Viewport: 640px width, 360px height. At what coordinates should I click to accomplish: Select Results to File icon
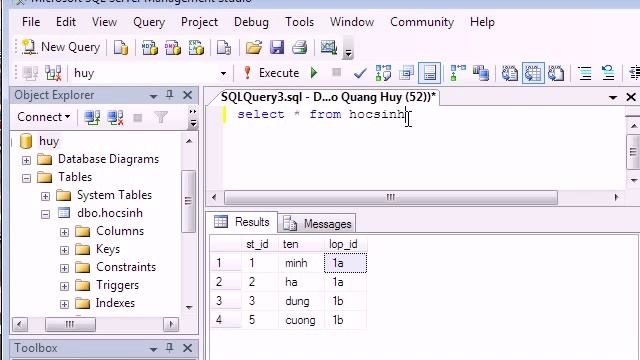coord(556,73)
